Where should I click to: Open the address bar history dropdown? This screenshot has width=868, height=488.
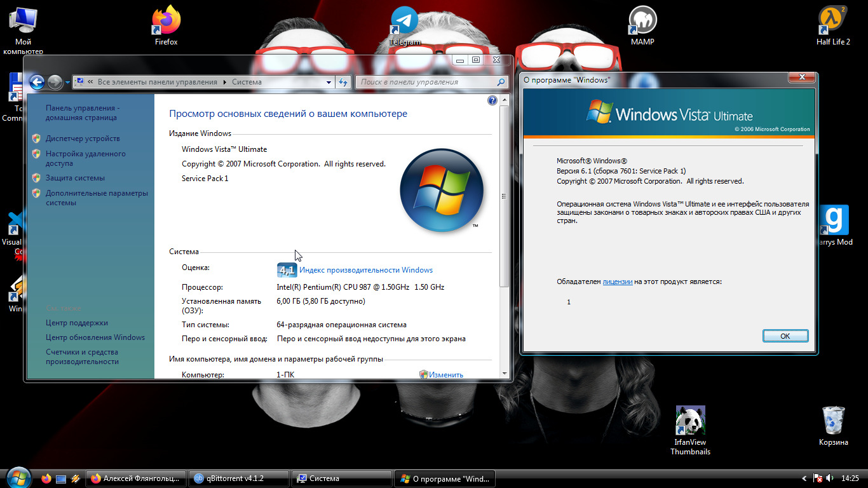[x=329, y=82]
